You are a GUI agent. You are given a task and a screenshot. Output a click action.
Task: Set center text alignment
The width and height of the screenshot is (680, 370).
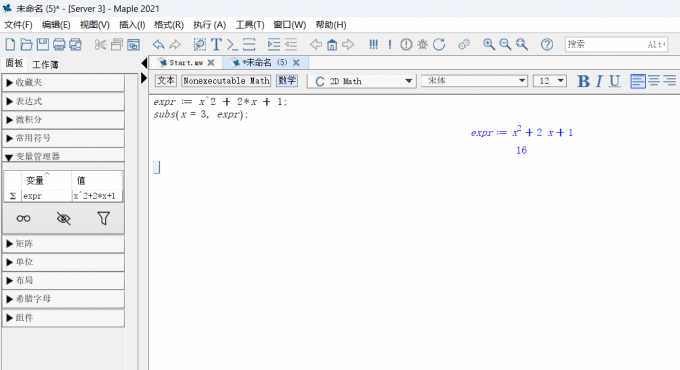(654, 81)
